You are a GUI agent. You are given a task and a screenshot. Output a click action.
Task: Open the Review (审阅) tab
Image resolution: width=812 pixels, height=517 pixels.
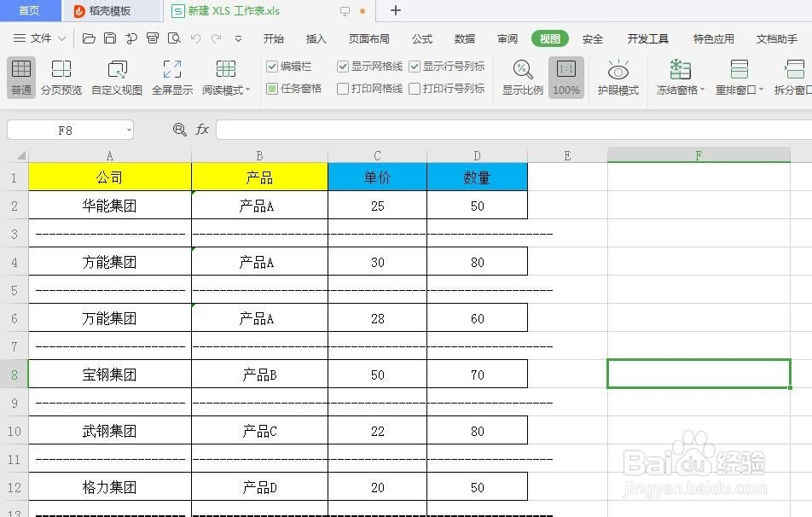[507, 39]
